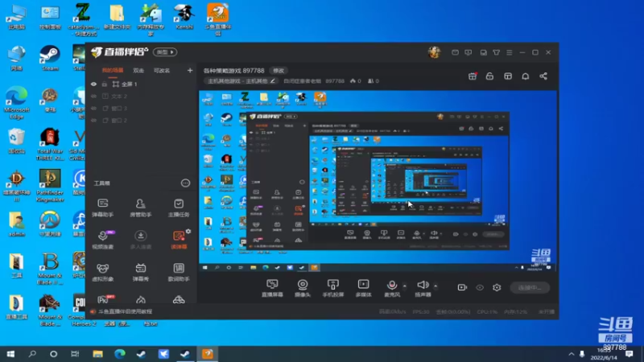Click the stream preview canvas
The width and height of the screenshot is (644, 362).
click(x=378, y=182)
